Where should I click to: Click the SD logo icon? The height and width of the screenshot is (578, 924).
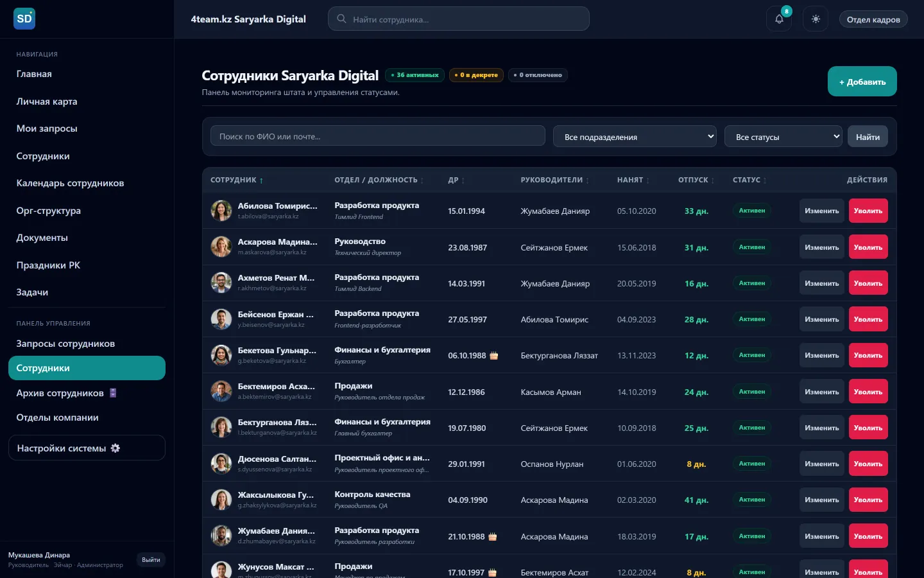tap(24, 19)
